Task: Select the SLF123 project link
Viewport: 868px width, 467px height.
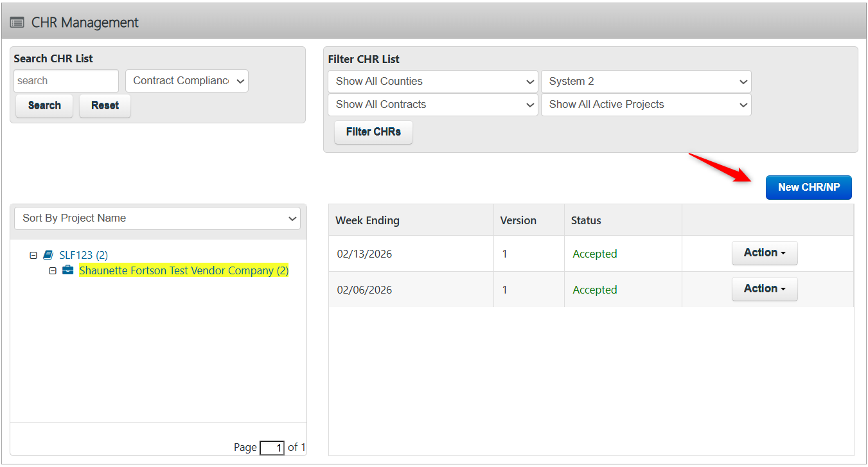Action: (84, 254)
